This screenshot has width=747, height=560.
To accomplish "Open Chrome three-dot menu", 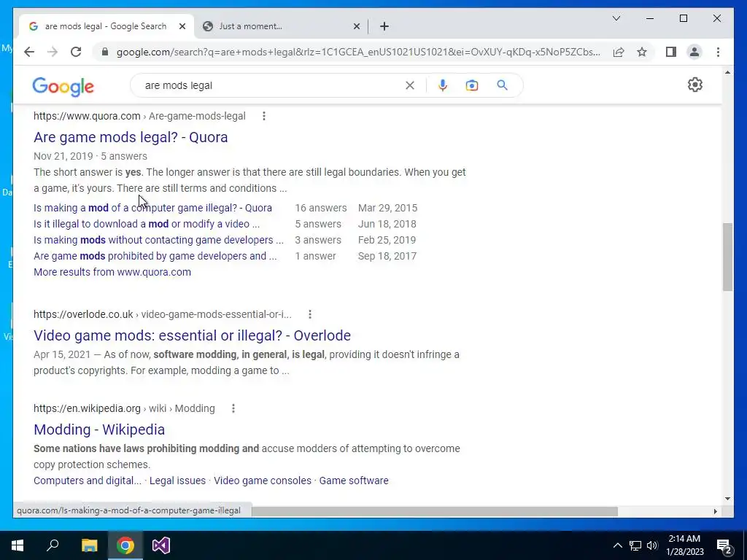I will pos(718,52).
